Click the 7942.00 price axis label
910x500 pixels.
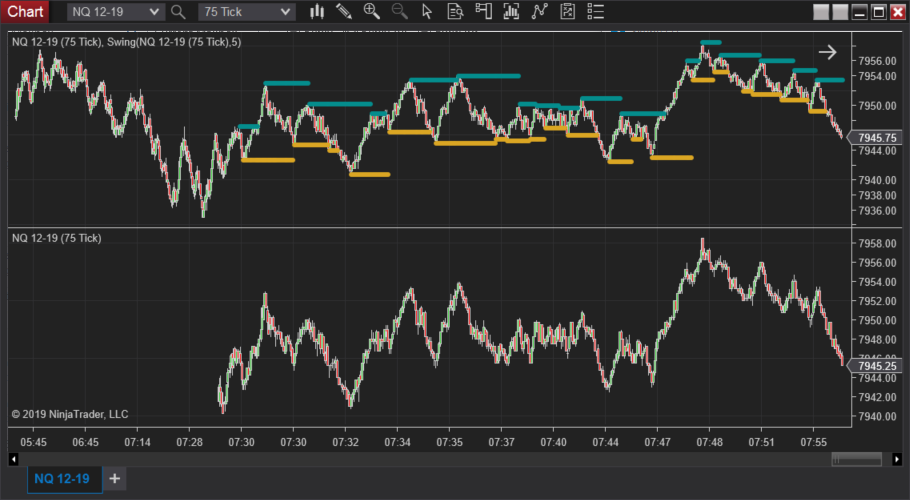[x=877, y=397]
